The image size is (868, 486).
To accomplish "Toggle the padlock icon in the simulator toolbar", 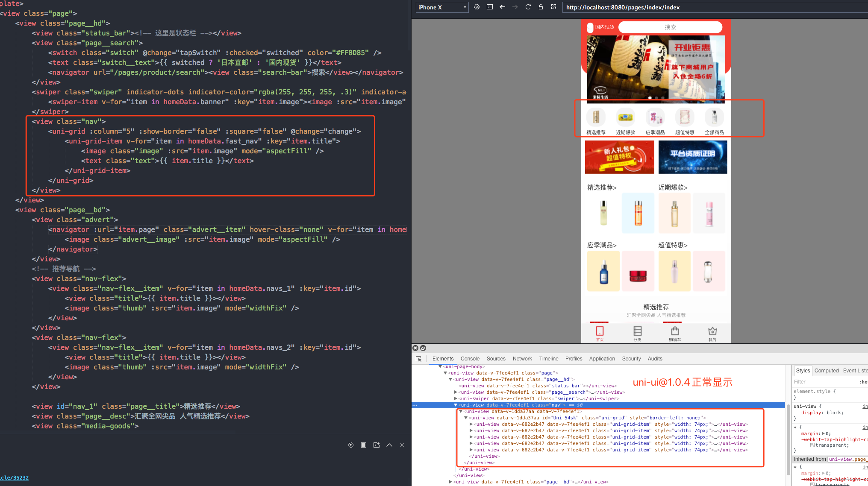I will click(x=541, y=7).
